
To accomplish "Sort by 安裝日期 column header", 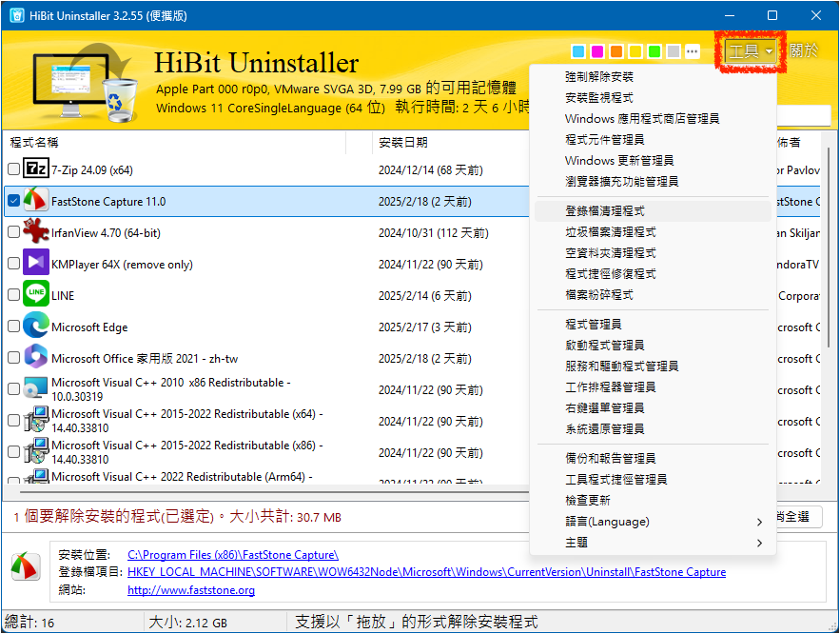I will [x=450, y=142].
